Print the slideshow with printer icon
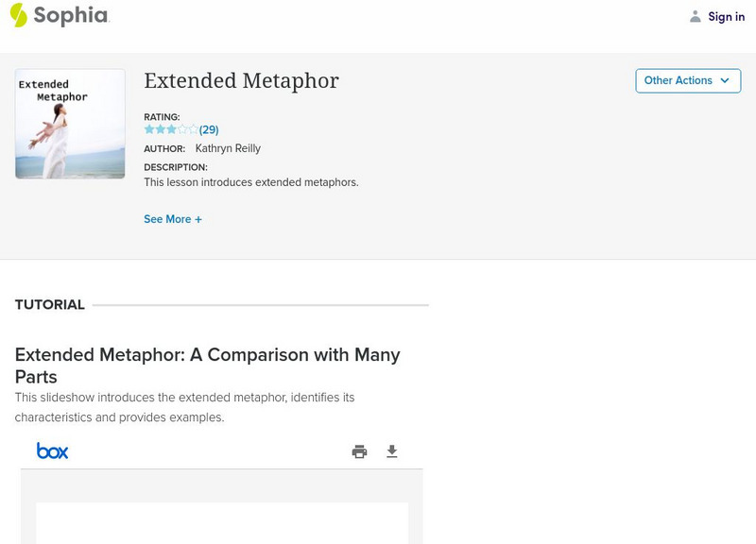 [x=359, y=451]
